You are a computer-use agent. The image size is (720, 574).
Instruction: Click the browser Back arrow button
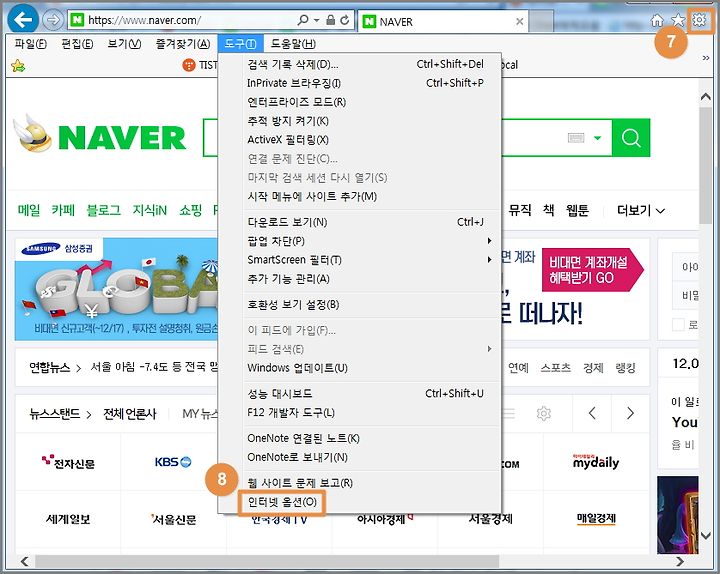22,20
